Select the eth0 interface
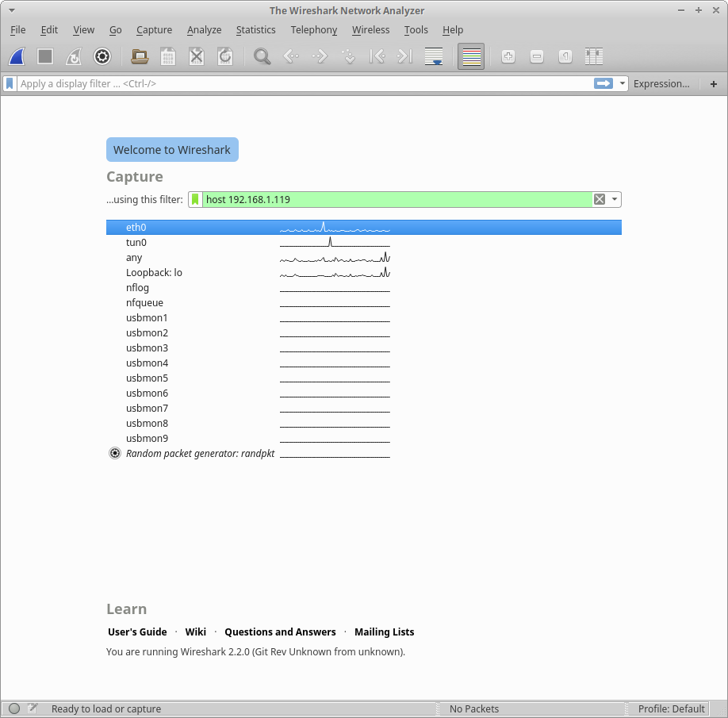This screenshot has height=718, width=728. point(364,227)
